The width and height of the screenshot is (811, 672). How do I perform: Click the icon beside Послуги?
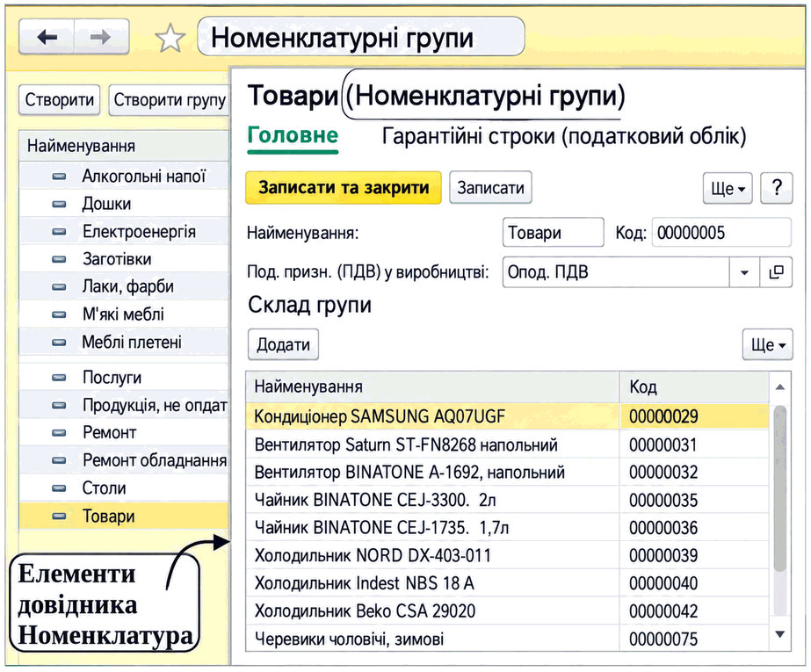click(60, 378)
